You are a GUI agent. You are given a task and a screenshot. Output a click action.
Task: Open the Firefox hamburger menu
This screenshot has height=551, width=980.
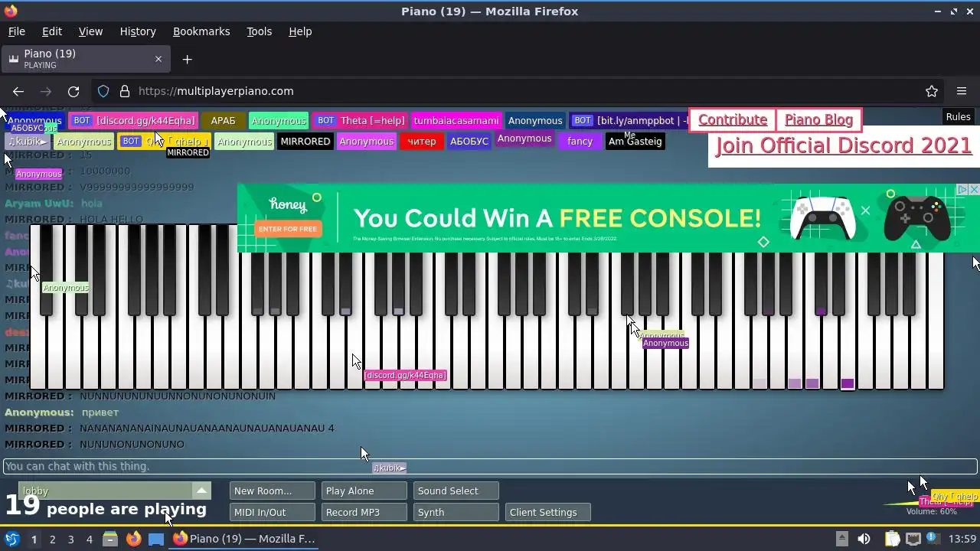(x=962, y=91)
